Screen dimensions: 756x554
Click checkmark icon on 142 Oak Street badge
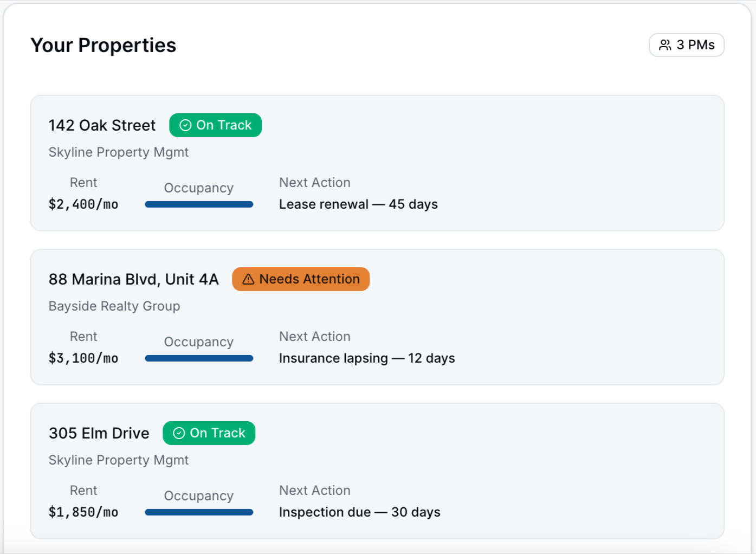185,125
